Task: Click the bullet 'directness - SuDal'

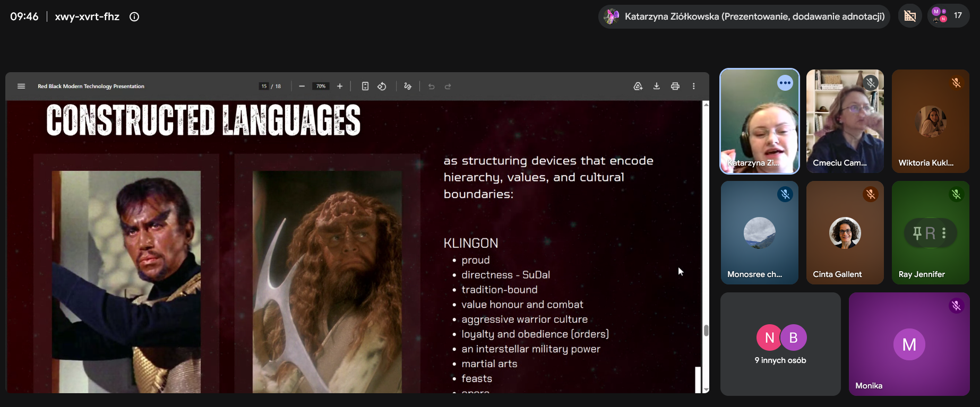Action: [505, 275]
